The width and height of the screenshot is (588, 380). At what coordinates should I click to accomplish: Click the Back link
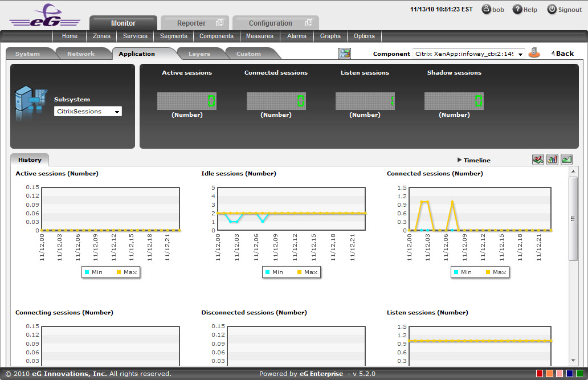click(565, 53)
